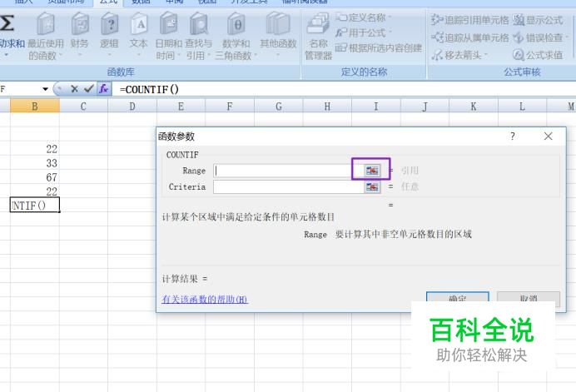Viewport: 576px width, 392px height.
Task: Click the Range input field
Action: click(x=289, y=171)
